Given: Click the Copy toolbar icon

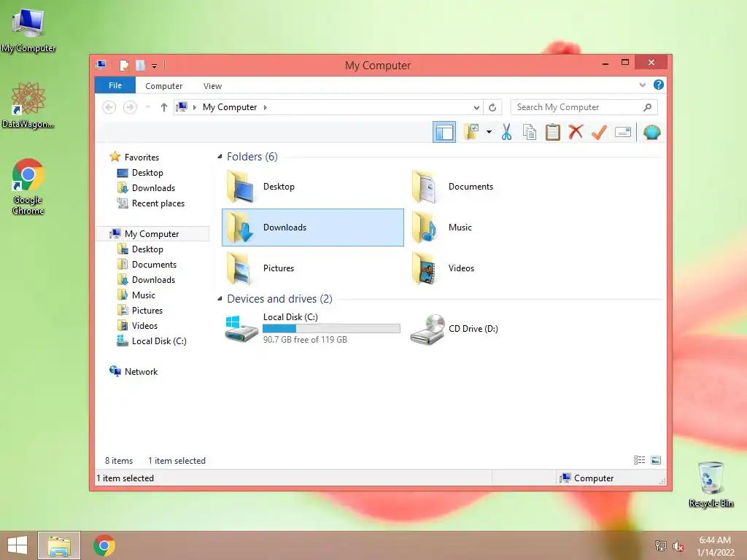Looking at the screenshot, I should point(530,132).
